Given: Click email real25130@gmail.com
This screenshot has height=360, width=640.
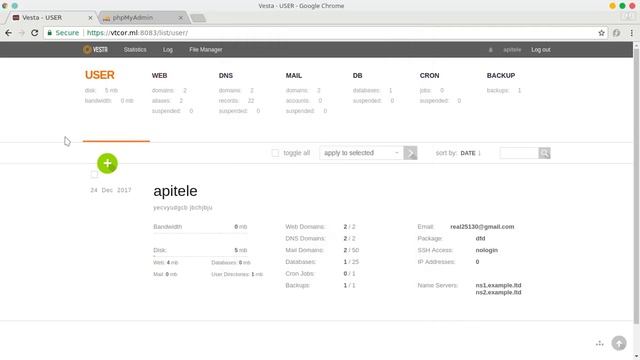Looking at the screenshot, I should pyautogui.click(x=482, y=227).
